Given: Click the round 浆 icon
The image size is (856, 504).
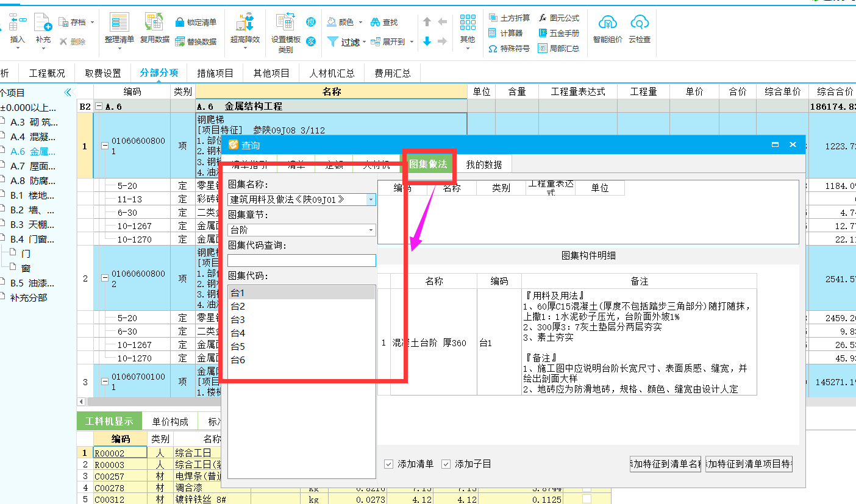Looking at the screenshot, I should [311, 41].
